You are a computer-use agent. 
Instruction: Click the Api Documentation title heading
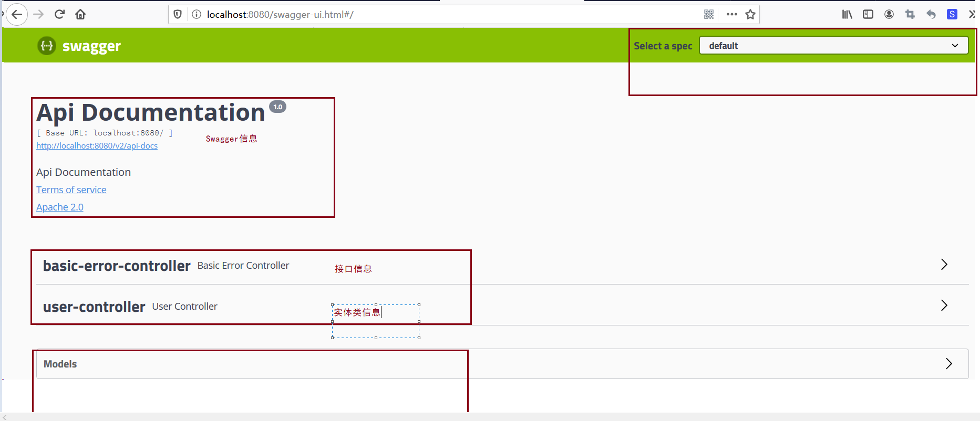tap(151, 112)
